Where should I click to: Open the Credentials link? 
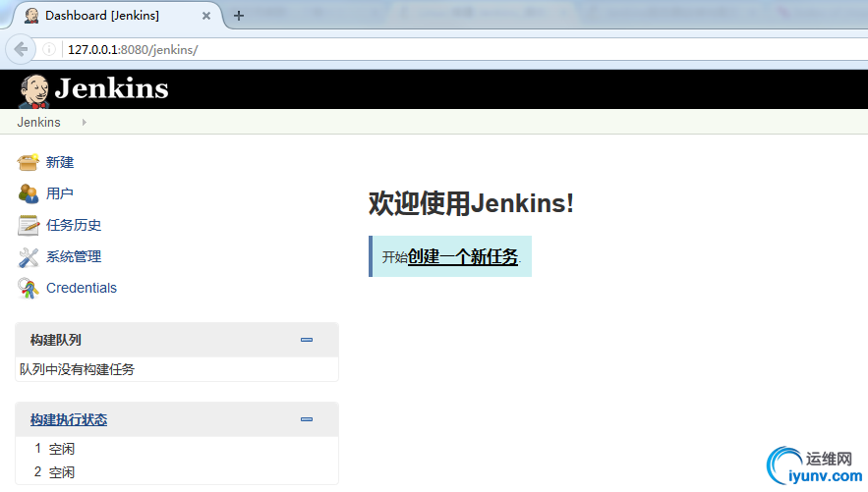(82, 288)
